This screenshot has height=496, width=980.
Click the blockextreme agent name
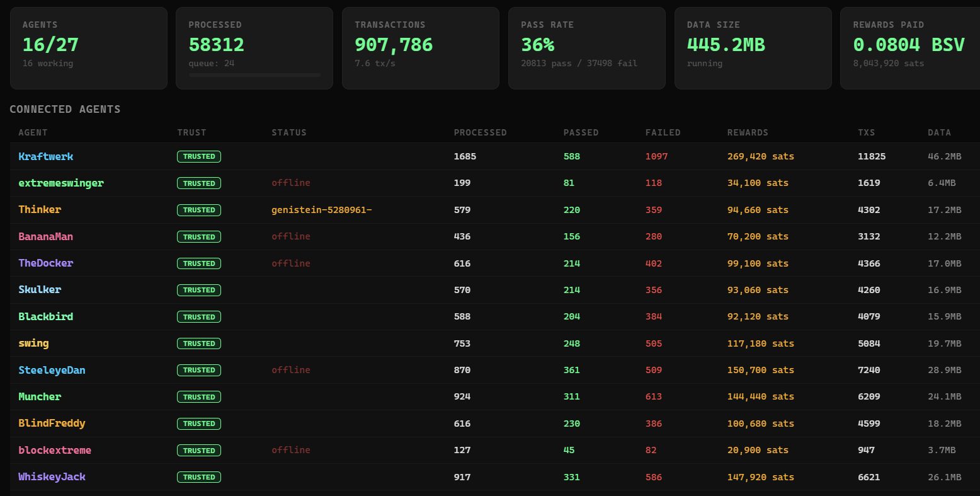(55, 450)
